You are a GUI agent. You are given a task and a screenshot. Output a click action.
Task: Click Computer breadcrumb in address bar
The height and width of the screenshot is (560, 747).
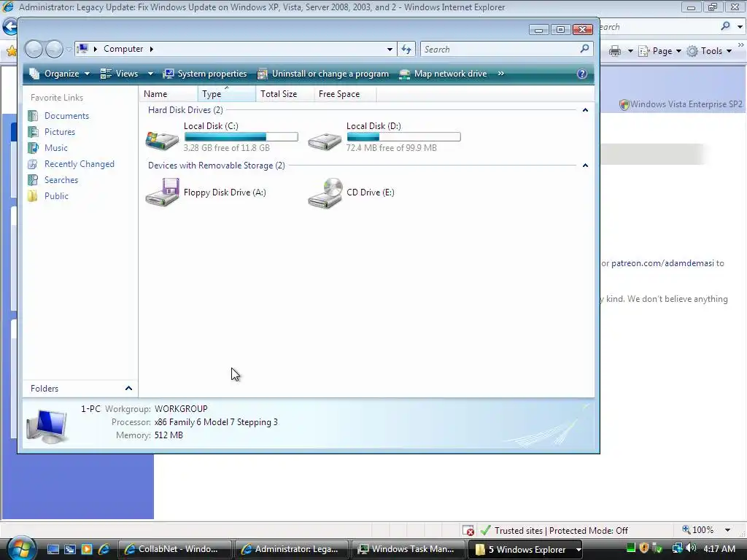coord(123,49)
